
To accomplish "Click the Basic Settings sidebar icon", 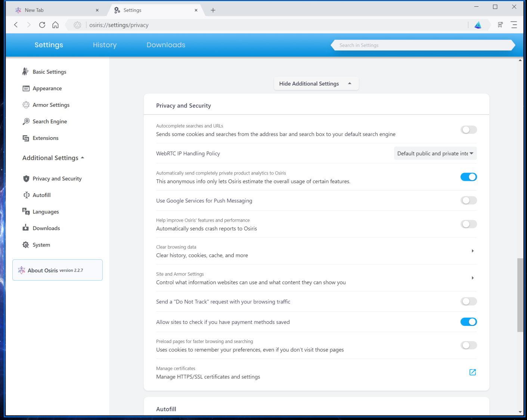I will click(x=25, y=71).
